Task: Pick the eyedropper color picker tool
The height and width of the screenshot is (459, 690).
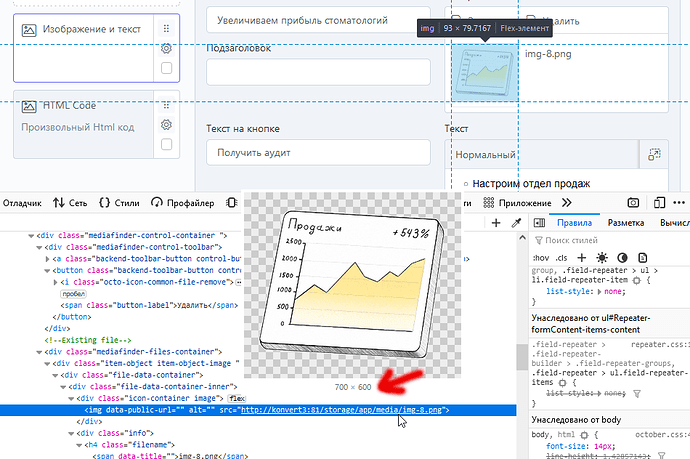Action: (x=516, y=223)
